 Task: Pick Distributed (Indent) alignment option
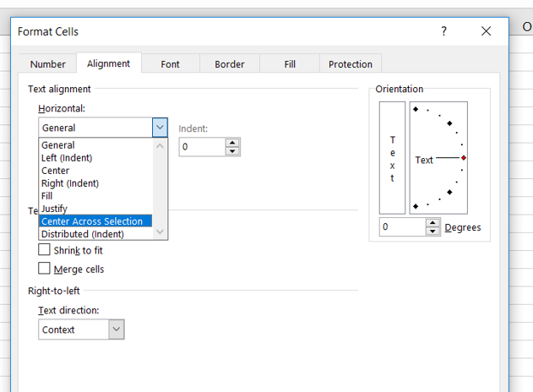point(83,234)
